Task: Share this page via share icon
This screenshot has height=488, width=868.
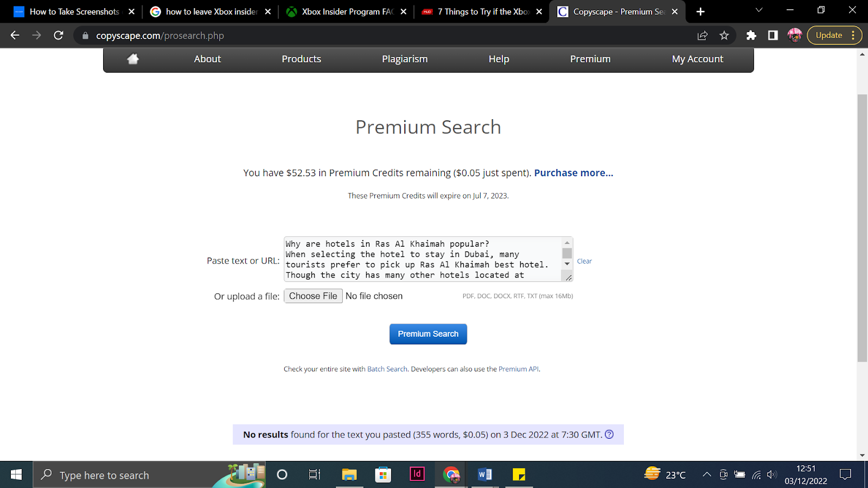Action: 703,35
